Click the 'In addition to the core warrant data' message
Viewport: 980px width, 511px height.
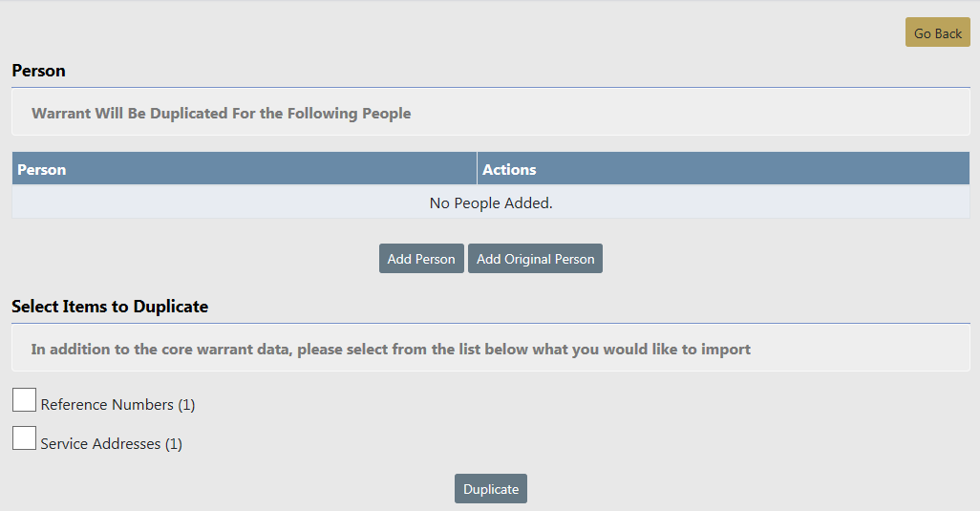click(391, 349)
